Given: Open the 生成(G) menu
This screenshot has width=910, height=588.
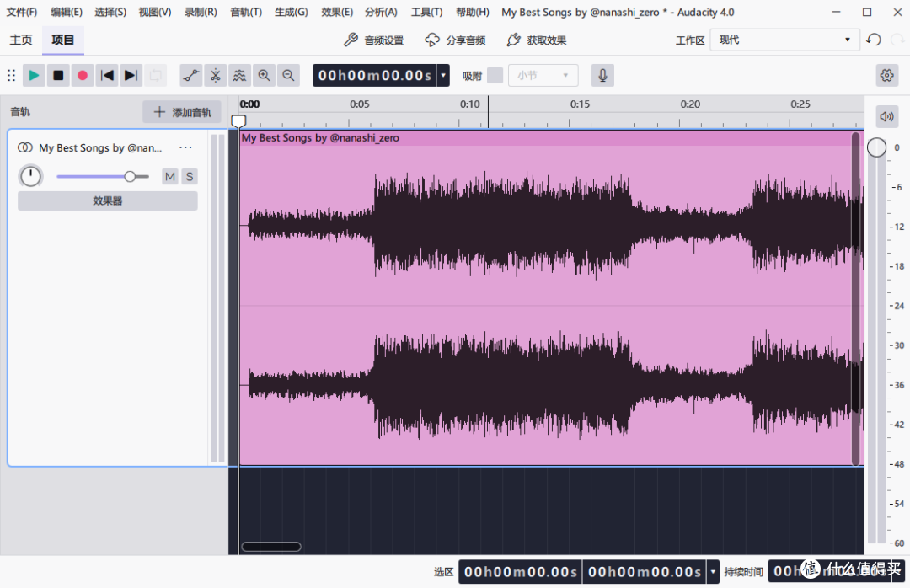Looking at the screenshot, I should pos(292,12).
